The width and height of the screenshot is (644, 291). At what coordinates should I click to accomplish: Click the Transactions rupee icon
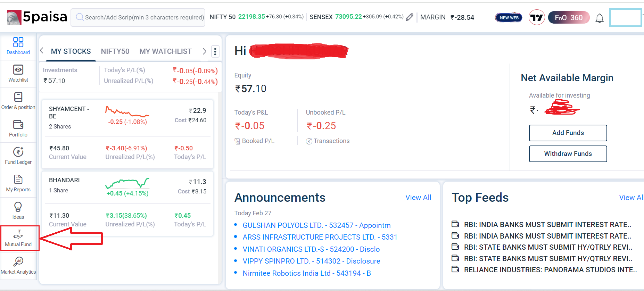[x=309, y=141]
